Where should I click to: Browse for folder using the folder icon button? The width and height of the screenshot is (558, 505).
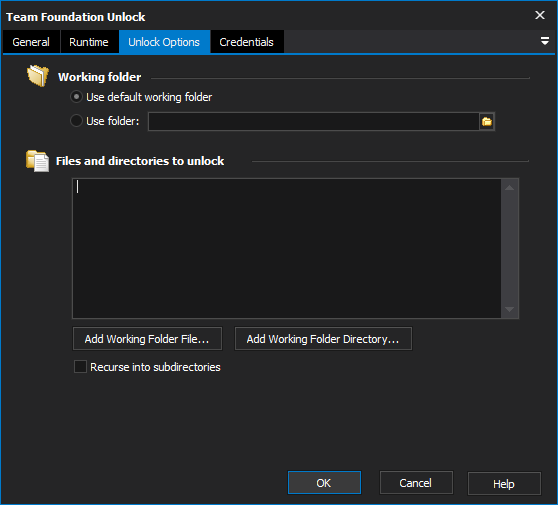click(x=486, y=122)
